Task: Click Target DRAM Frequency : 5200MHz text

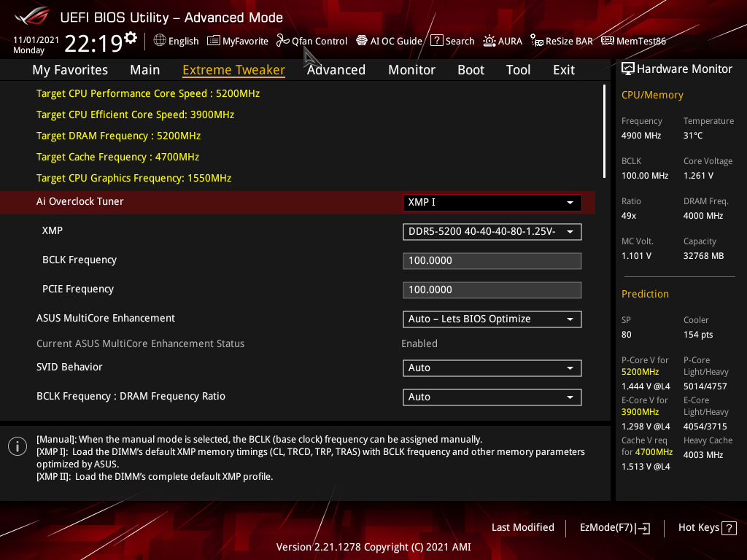Action: click(x=118, y=136)
